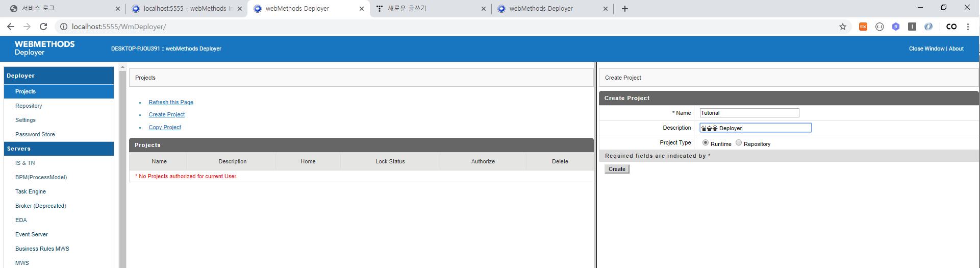The height and width of the screenshot is (268, 980).
Task: Click the Refresh this Page link
Action: pyautogui.click(x=171, y=102)
